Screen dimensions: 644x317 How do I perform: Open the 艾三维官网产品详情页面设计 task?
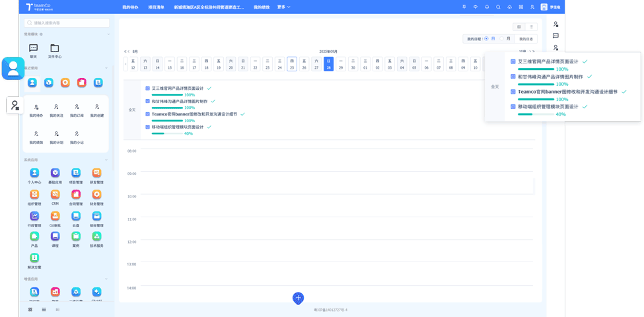click(177, 88)
